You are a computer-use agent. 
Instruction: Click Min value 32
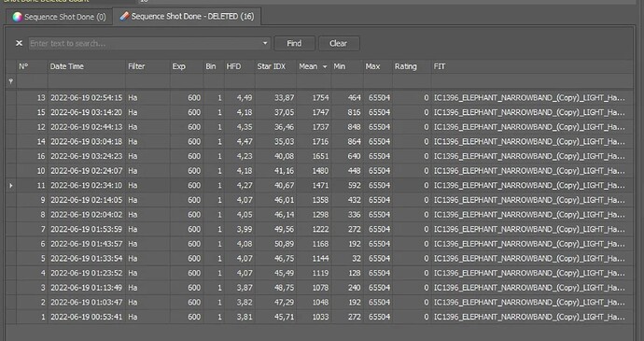coord(357,259)
